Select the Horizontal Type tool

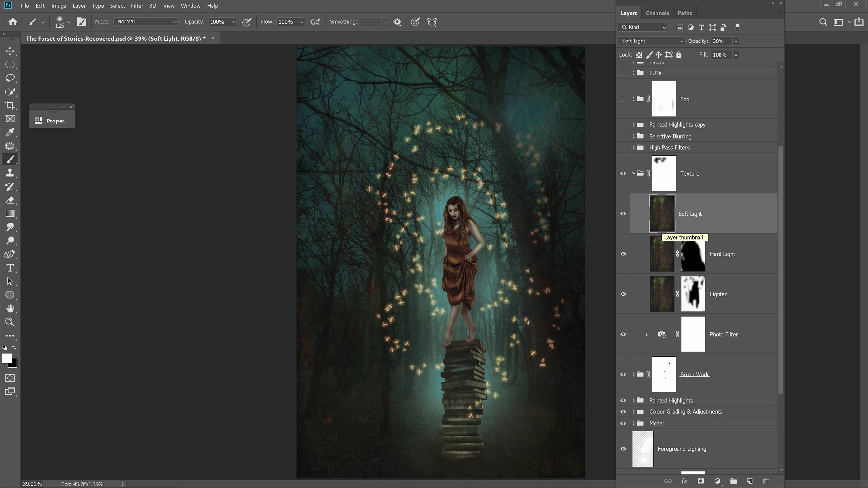click(10, 268)
